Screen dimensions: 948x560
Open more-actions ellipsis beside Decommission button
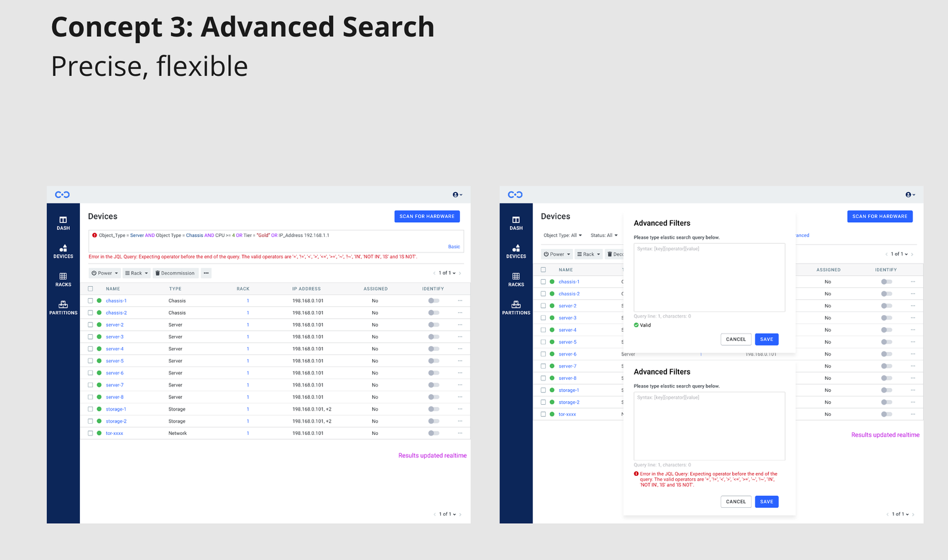pos(206,273)
